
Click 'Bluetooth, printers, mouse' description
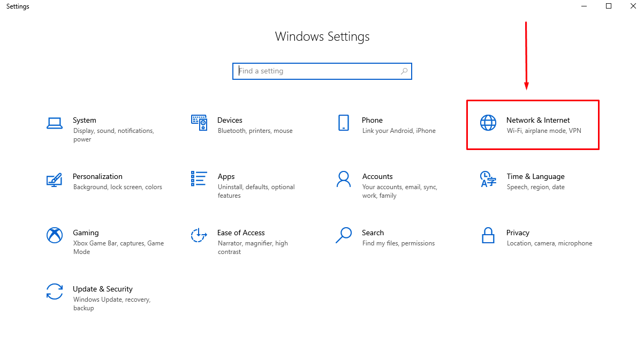coord(255,131)
